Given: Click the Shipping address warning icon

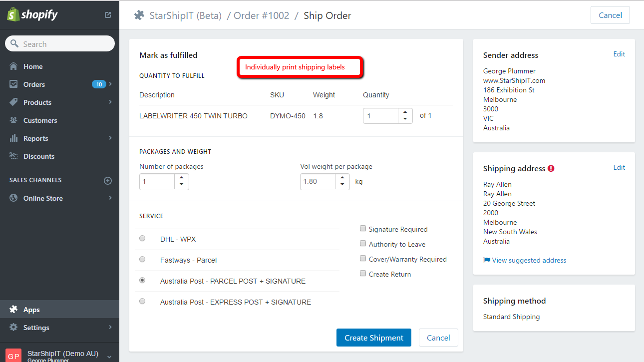Looking at the screenshot, I should click(x=551, y=168).
